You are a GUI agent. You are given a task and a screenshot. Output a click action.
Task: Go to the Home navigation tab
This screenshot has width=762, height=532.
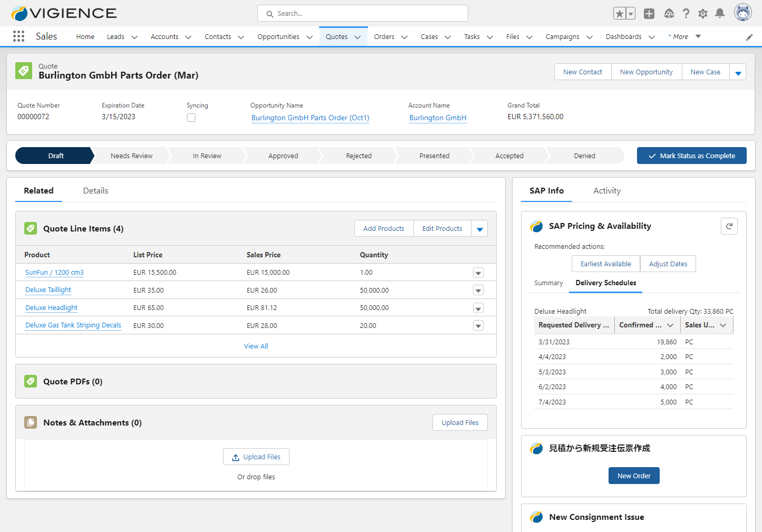pos(85,37)
